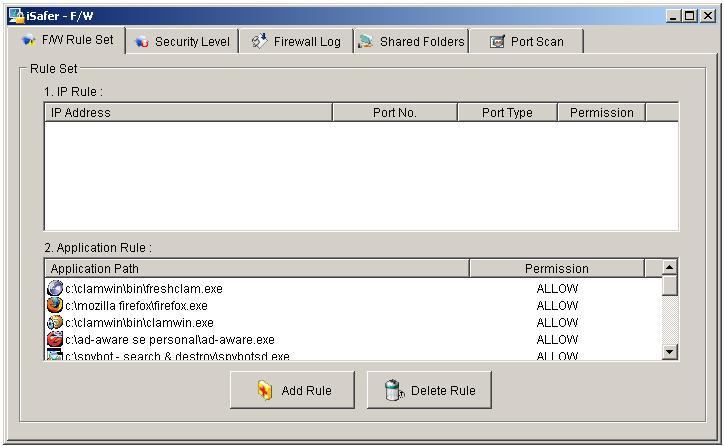Click ALLOW permission for clamwin.exe
The width and height of the screenshot is (724, 446).
click(x=557, y=323)
